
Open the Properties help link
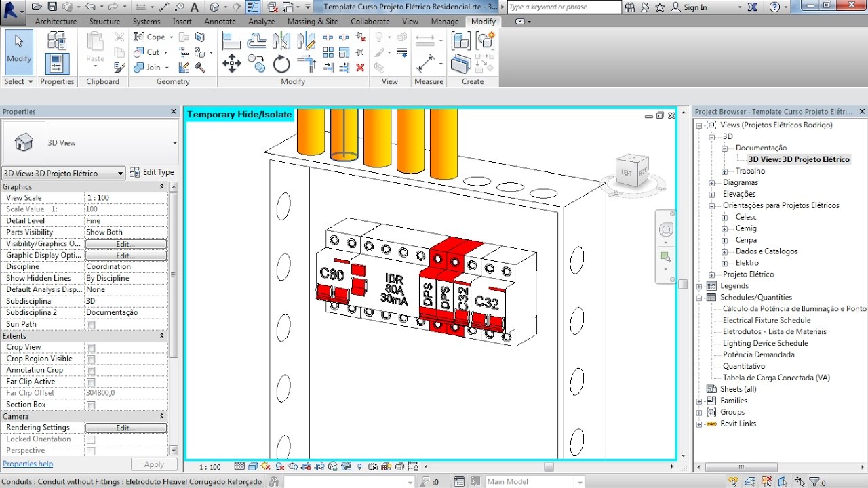(x=28, y=464)
